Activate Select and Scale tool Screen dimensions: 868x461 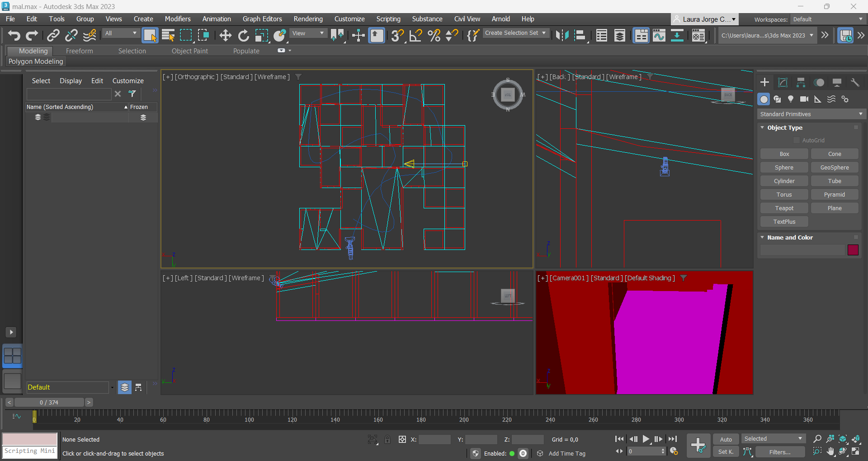261,35
